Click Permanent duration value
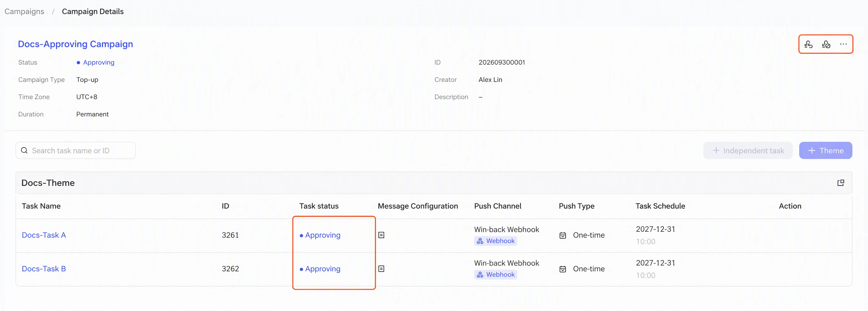This screenshot has width=868, height=311. click(92, 114)
